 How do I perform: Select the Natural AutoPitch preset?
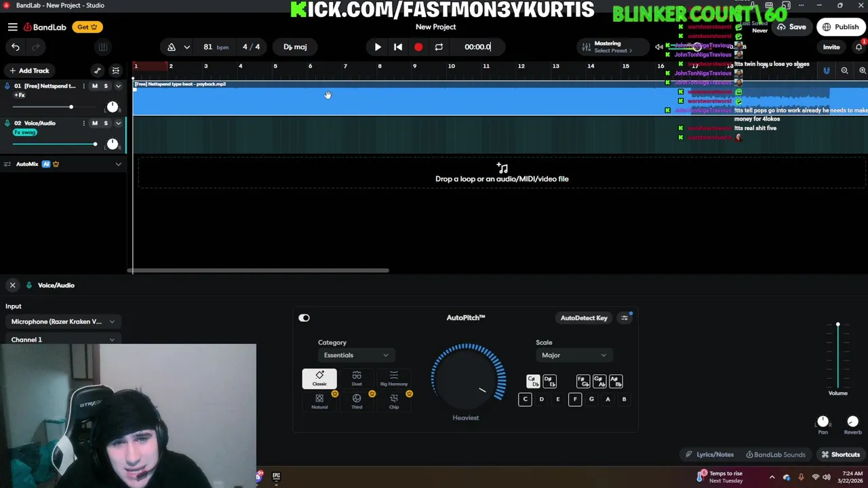coord(319,401)
